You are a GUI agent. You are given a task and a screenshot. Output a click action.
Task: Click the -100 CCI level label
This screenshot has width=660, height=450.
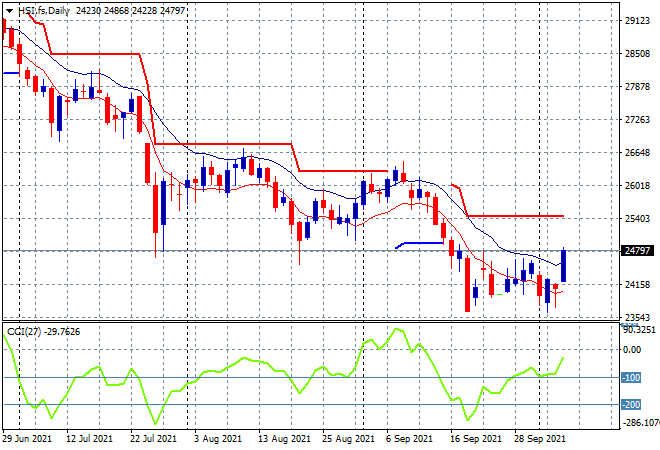631,378
